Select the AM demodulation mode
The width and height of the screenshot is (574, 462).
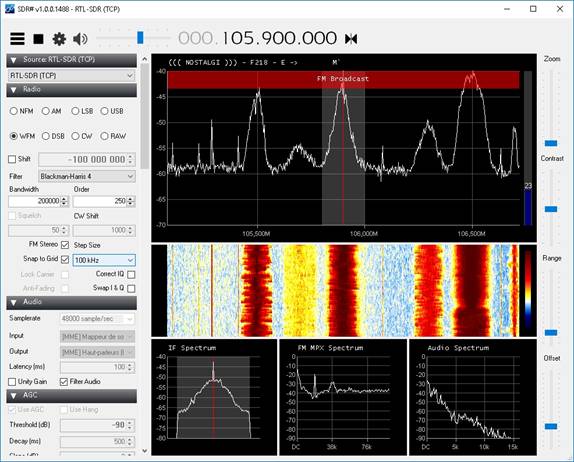point(52,111)
